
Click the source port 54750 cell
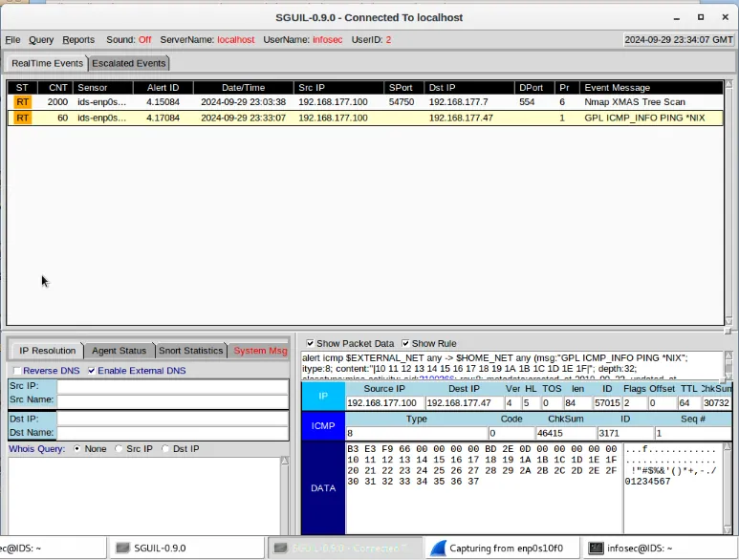(x=402, y=101)
